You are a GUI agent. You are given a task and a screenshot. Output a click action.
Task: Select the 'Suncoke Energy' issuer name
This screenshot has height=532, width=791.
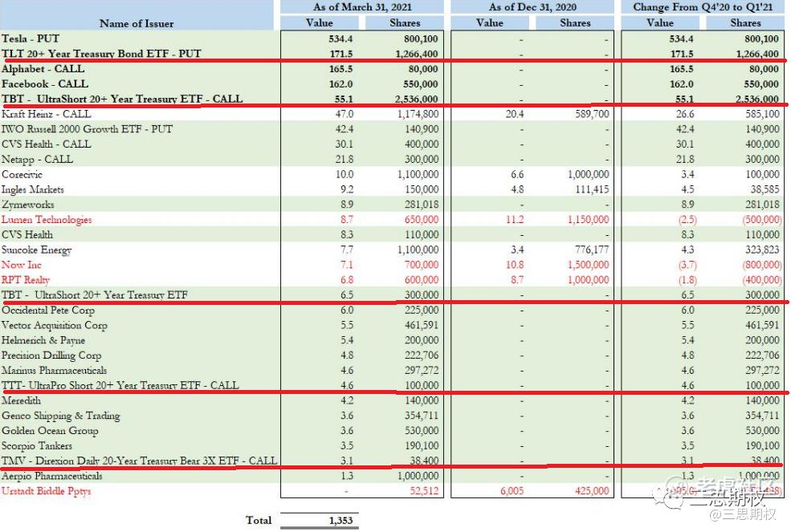pyautogui.click(x=36, y=250)
